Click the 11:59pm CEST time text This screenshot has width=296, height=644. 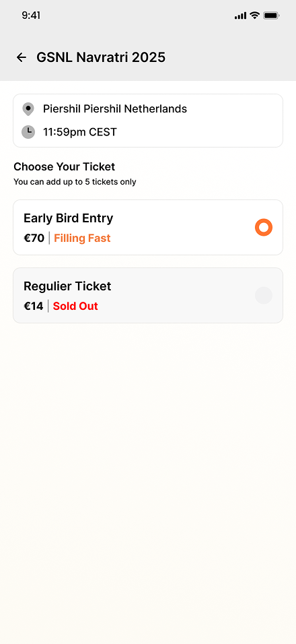click(80, 132)
